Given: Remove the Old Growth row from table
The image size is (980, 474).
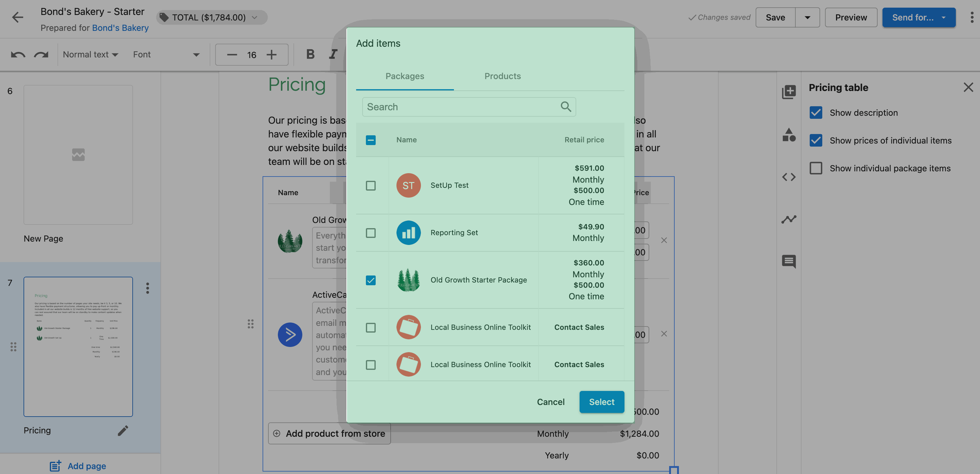Looking at the screenshot, I should [664, 240].
